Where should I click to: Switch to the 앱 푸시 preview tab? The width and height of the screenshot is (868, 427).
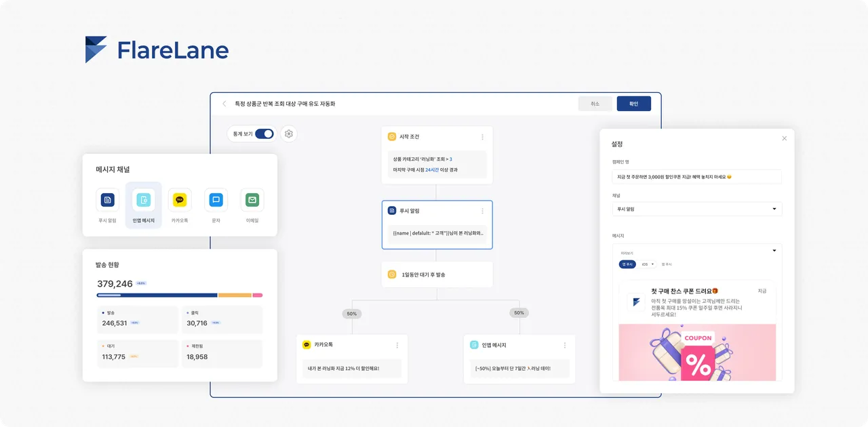(627, 264)
